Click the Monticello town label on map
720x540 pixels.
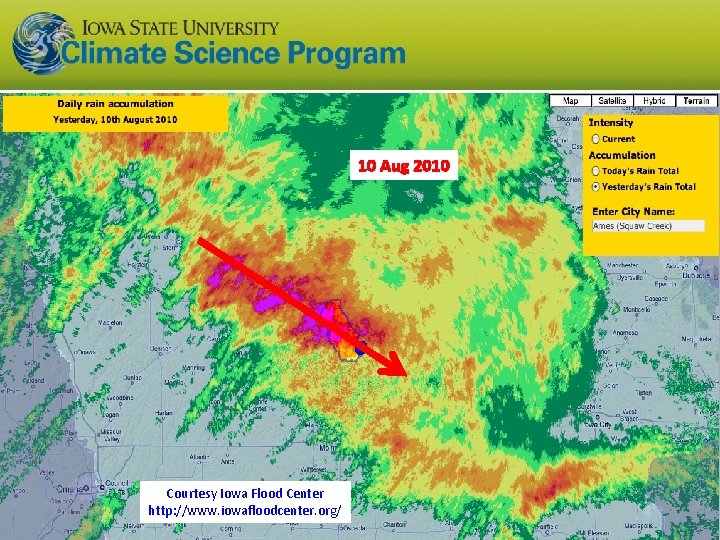tap(636, 309)
